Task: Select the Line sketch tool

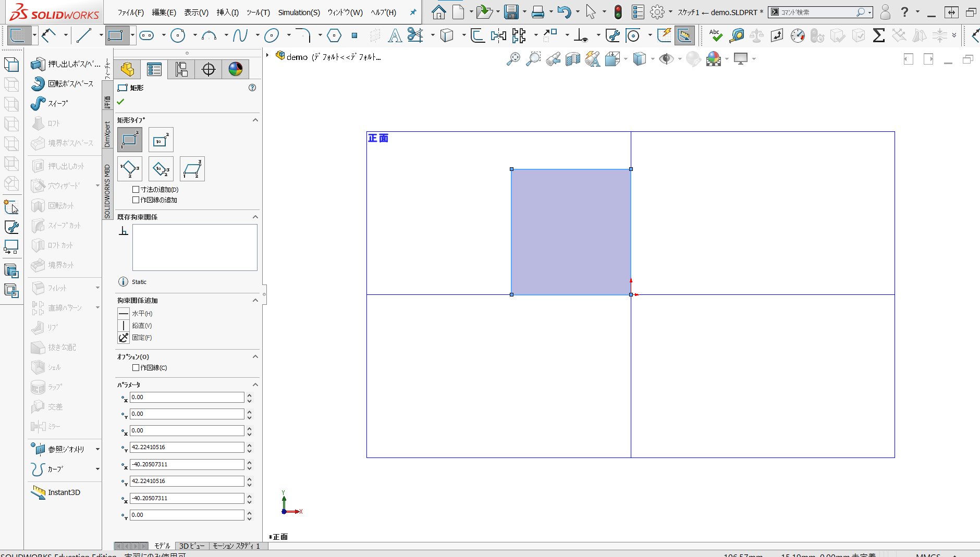Action: pyautogui.click(x=84, y=35)
